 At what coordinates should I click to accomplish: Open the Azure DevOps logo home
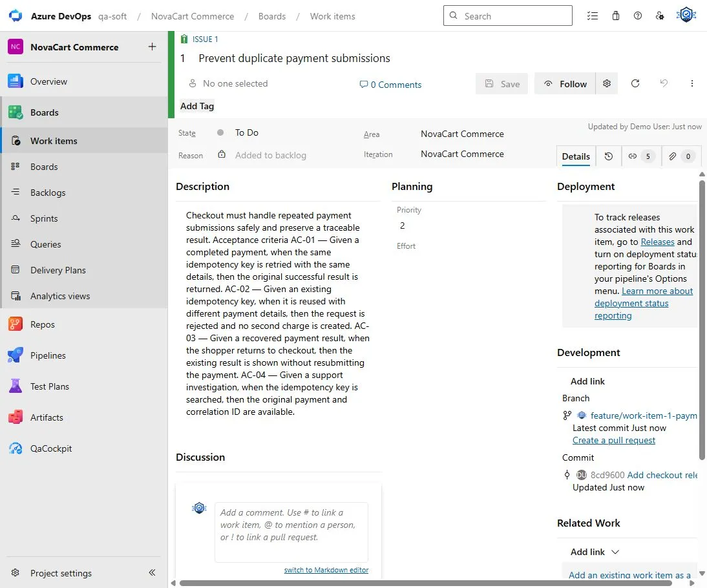pos(16,16)
